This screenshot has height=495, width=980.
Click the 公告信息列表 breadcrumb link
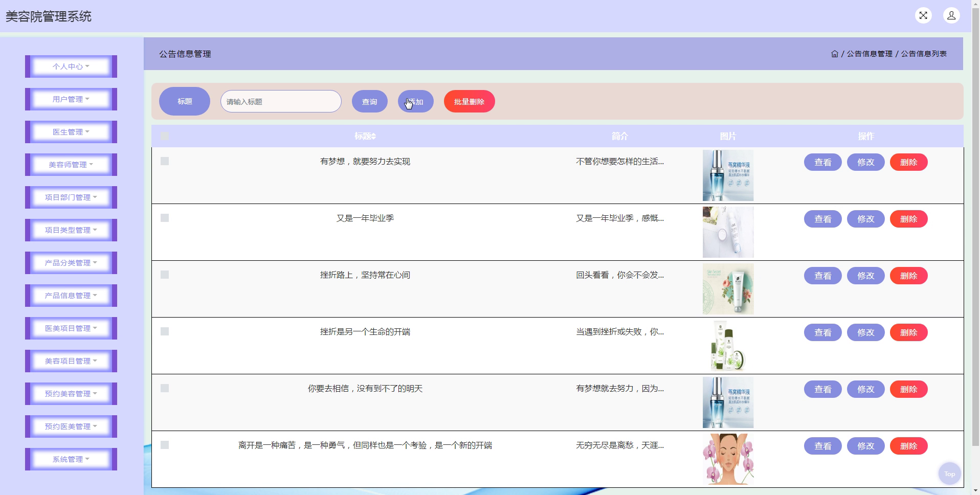(x=924, y=54)
